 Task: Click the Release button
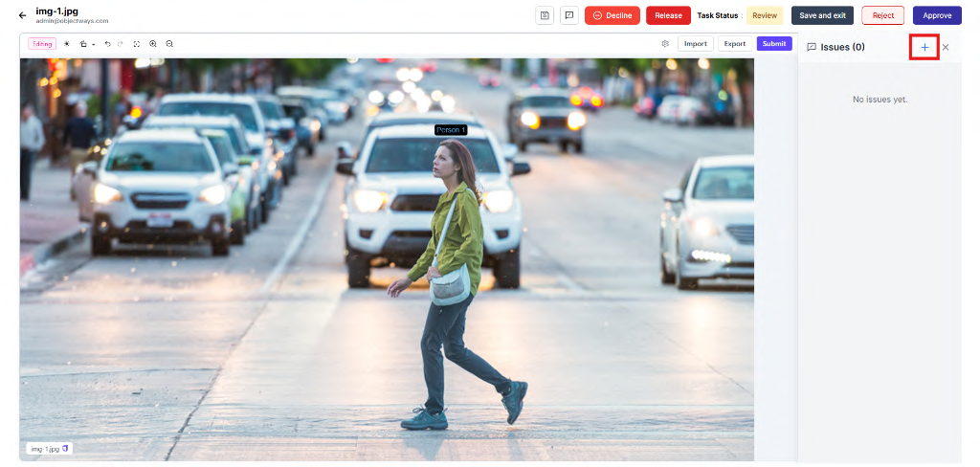(668, 15)
